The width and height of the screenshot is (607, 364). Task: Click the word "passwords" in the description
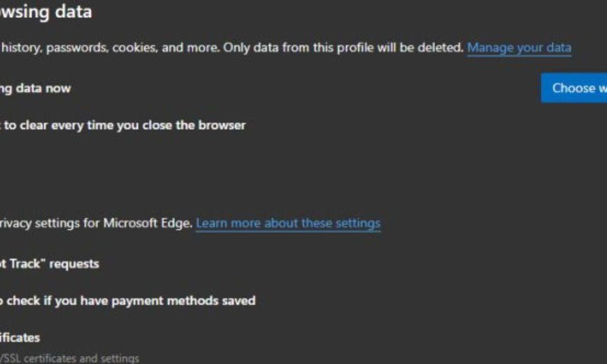76,48
